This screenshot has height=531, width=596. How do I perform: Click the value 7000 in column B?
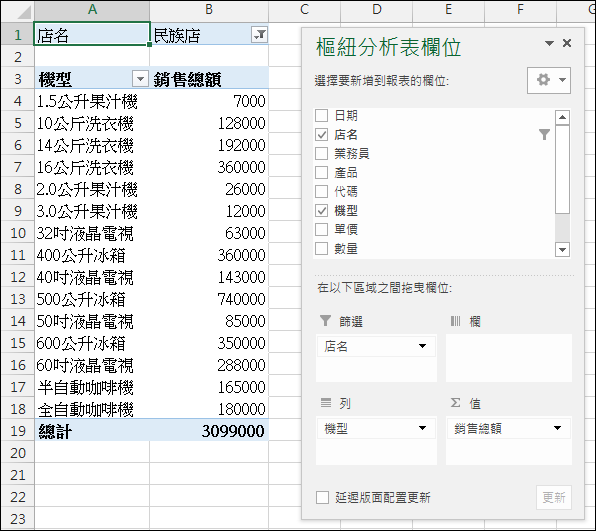pos(209,101)
